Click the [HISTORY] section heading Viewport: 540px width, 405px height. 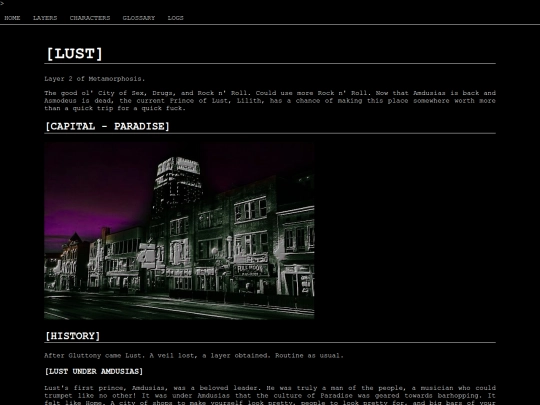coord(73,336)
